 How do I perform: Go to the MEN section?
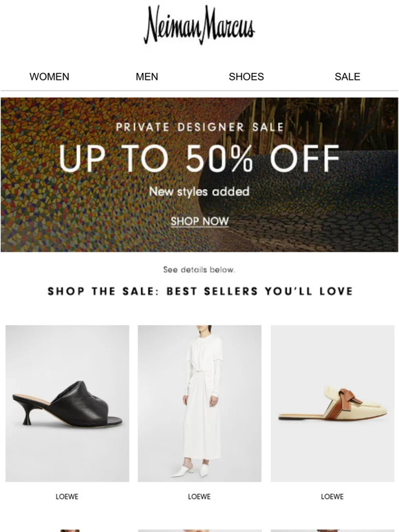(147, 77)
